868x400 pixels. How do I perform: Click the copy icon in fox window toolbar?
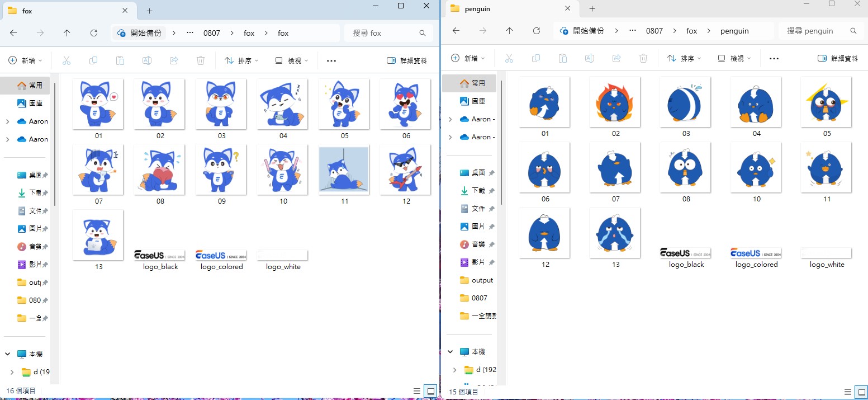[x=93, y=60]
